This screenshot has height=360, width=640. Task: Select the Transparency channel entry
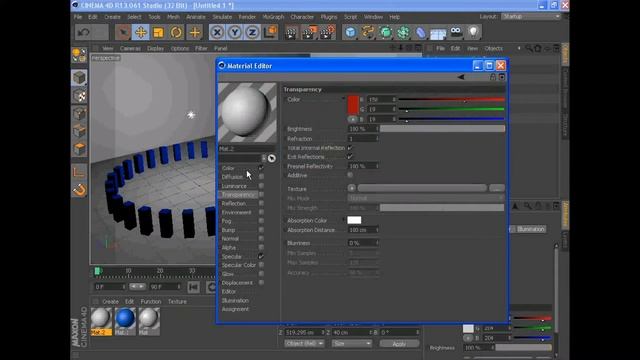click(238, 195)
